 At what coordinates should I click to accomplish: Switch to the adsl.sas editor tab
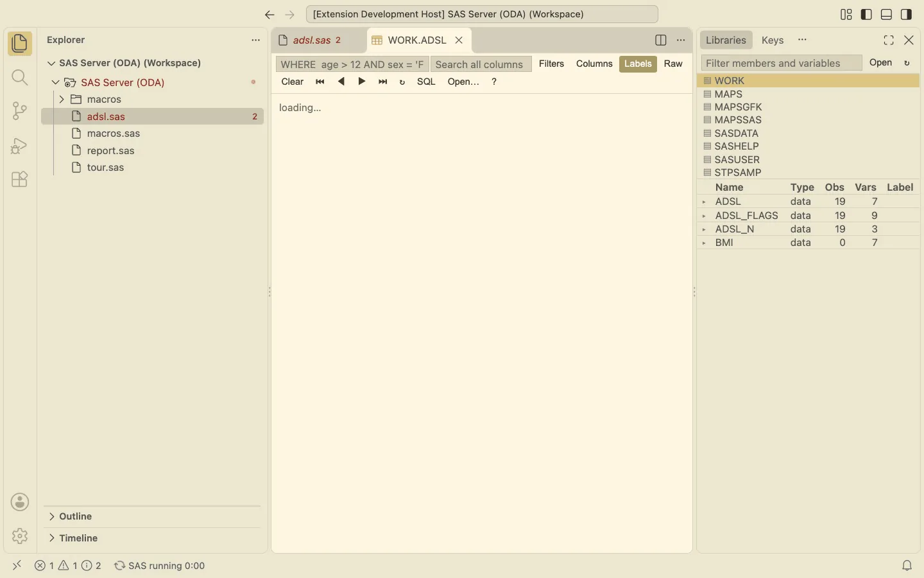point(319,40)
